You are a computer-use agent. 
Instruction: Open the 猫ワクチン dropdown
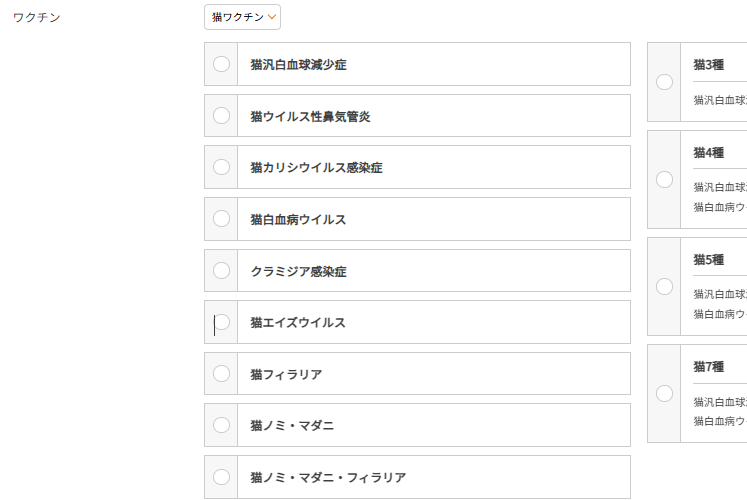tap(242, 17)
